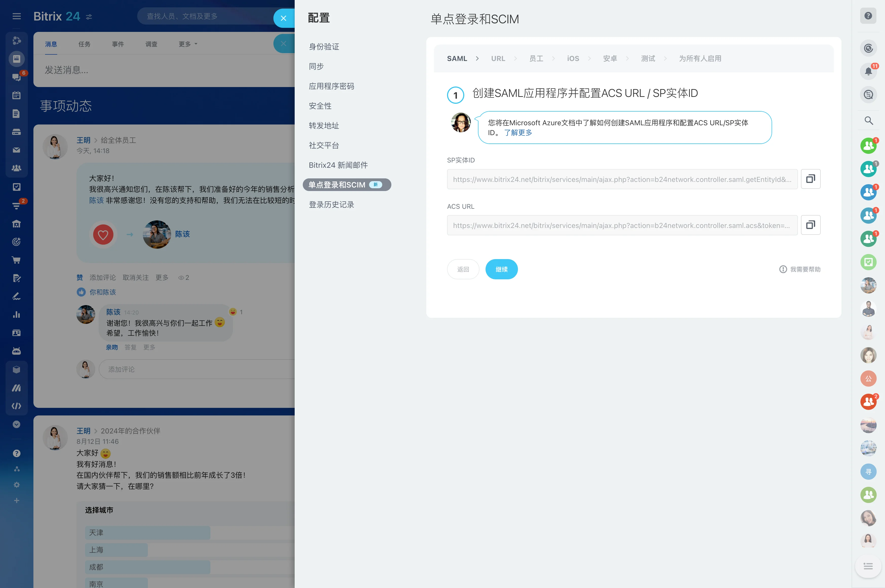Image resolution: width=885 pixels, height=588 pixels.
Task: Expand the 更多 tab dropdown
Action: click(x=188, y=44)
